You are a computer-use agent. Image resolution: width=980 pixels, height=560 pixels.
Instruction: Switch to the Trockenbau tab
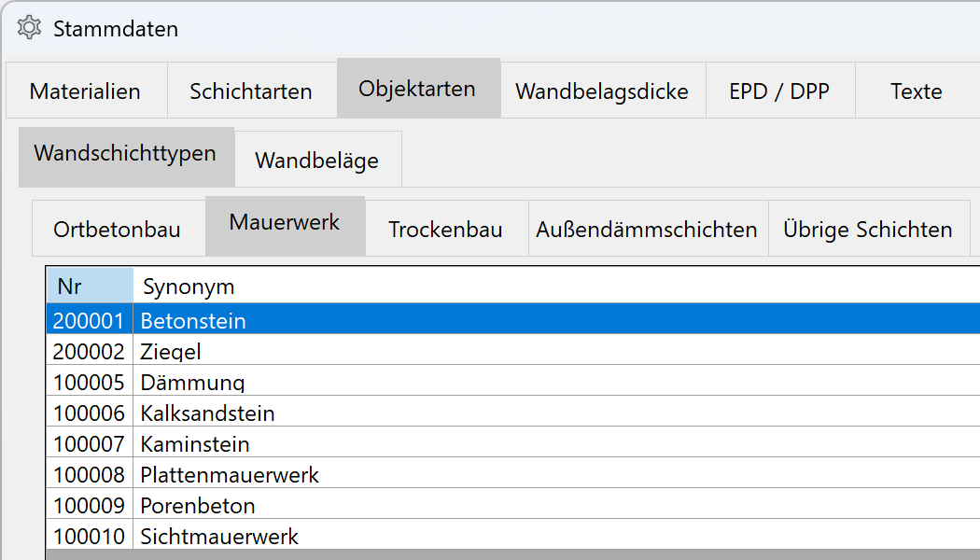pyautogui.click(x=445, y=230)
